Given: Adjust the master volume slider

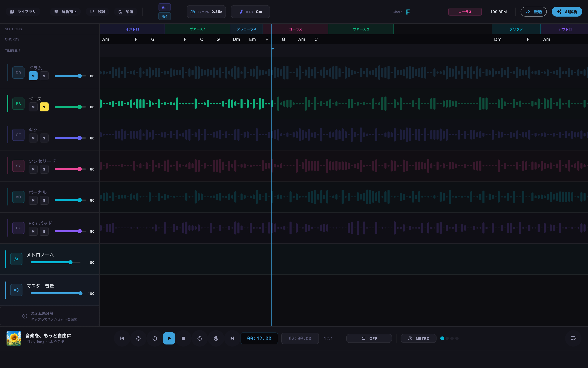Looking at the screenshot, I should pyautogui.click(x=56, y=293).
